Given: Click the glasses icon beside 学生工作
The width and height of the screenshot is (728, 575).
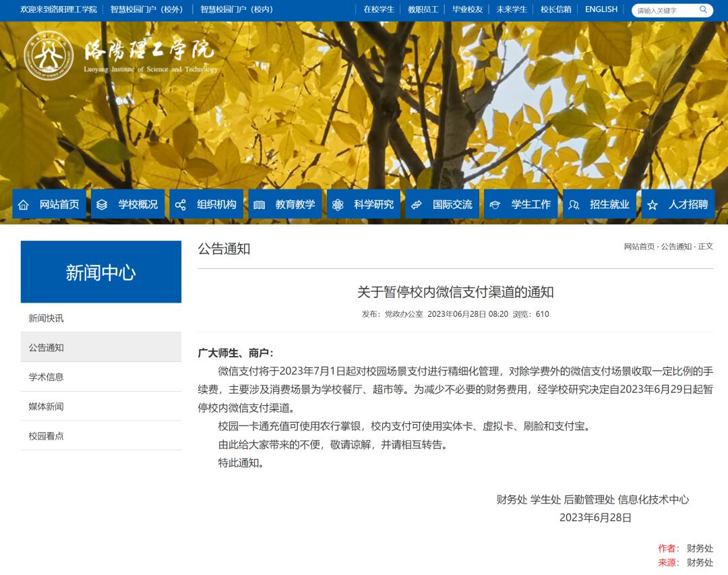Looking at the screenshot, I should point(495,204).
